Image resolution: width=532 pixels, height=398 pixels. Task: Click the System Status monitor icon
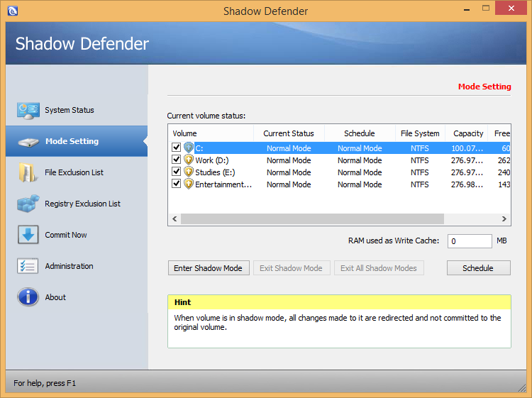pos(28,111)
